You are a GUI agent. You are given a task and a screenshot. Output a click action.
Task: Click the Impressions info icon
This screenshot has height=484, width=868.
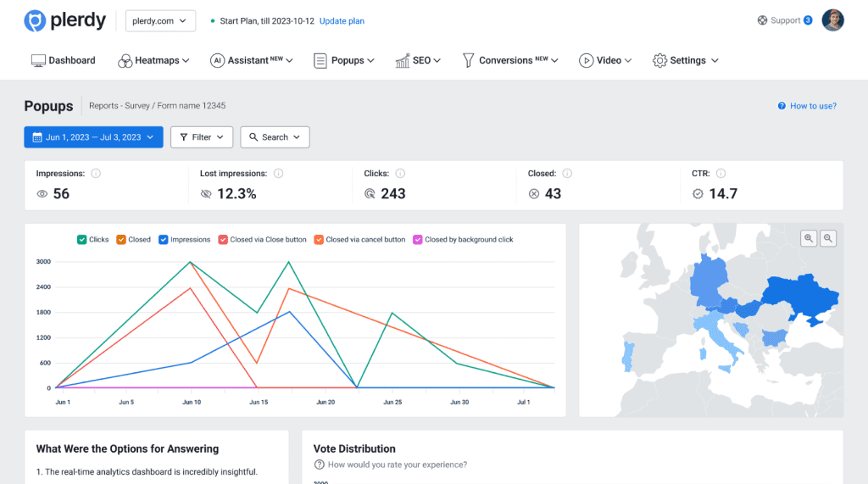[96, 173]
